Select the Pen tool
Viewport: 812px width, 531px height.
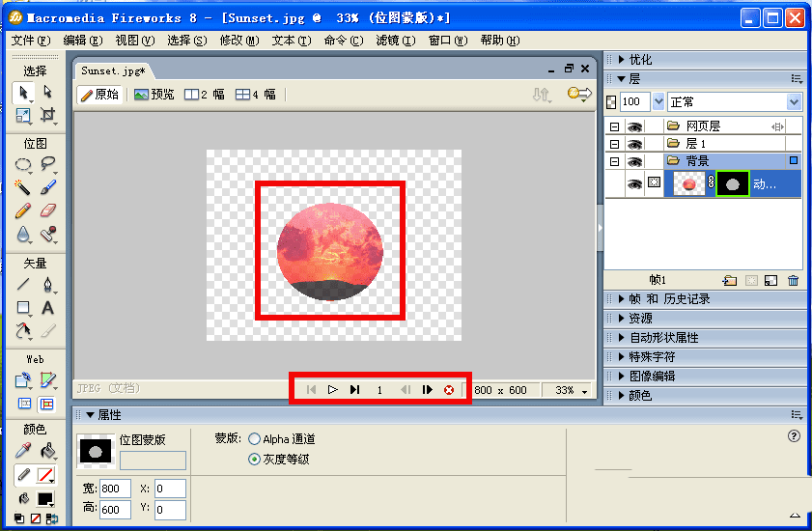pos(47,285)
